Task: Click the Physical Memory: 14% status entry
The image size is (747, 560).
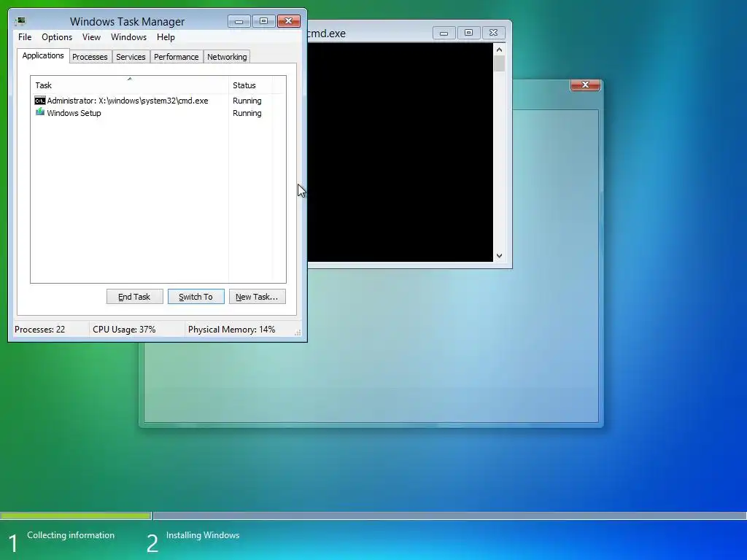Action: click(231, 330)
